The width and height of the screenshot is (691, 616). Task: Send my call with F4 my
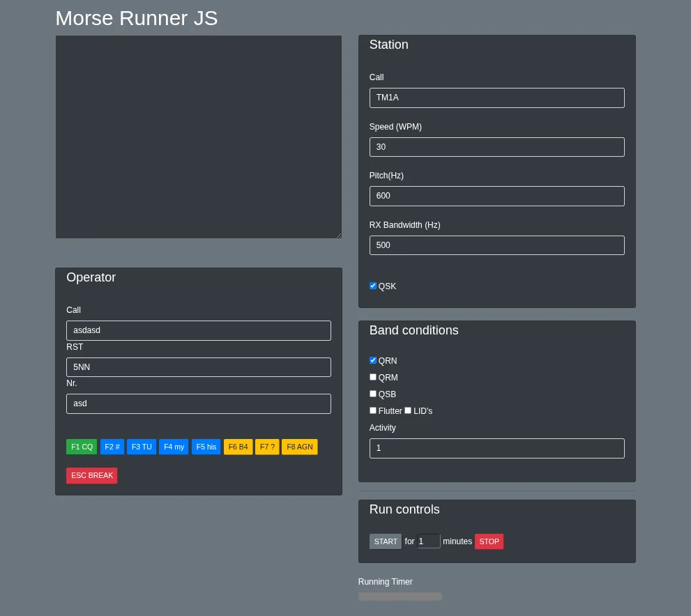[x=174, y=447]
